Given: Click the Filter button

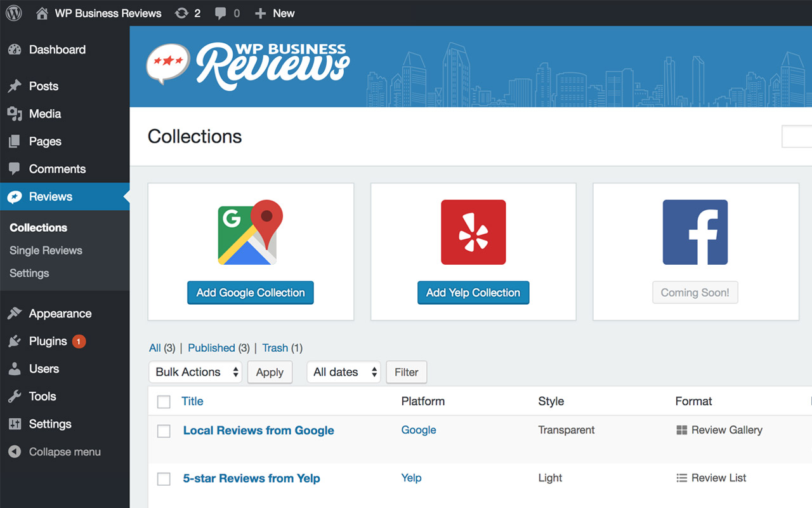Looking at the screenshot, I should coord(407,372).
